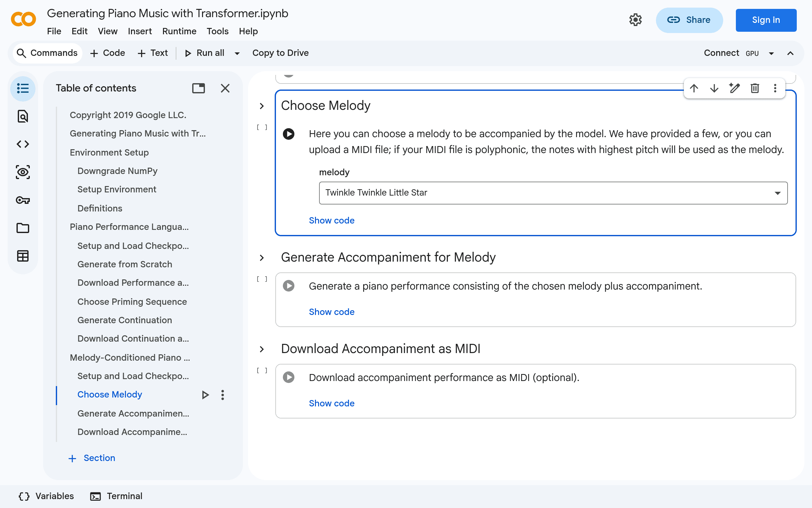Click the AI edit pencil icon
Viewport: 812px width, 508px height.
pyautogui.click(x=735, y=88)
